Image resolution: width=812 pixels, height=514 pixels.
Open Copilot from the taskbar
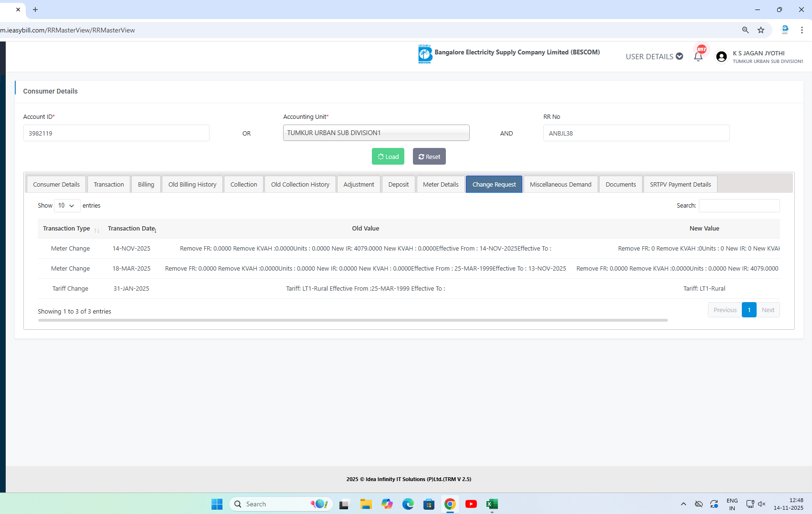[x=387, y=504]
